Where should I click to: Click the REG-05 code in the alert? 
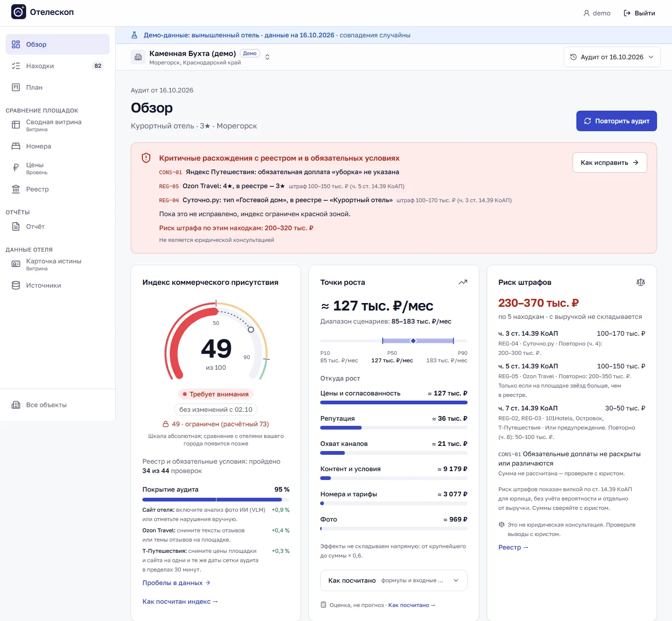click(x=169, y=186)
